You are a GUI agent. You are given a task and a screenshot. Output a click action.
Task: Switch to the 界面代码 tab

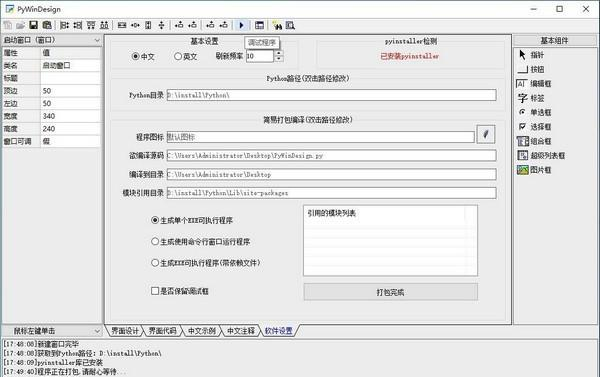[x=162, y=331]
